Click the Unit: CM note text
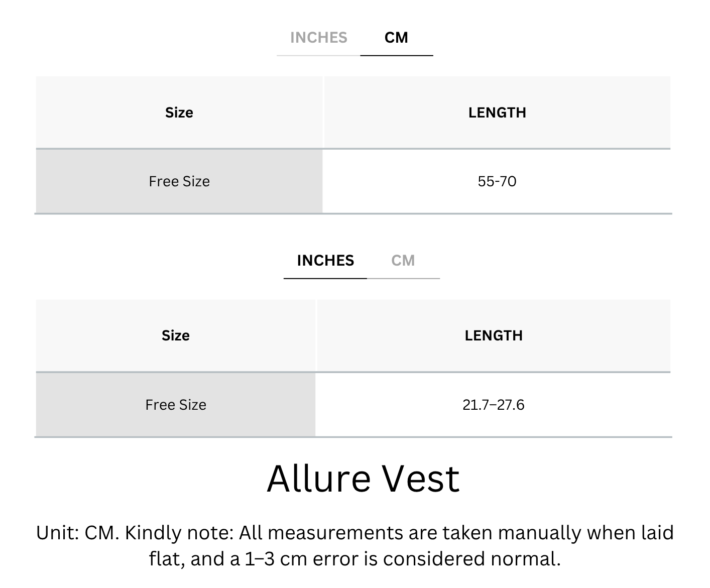This screenshot has height=588, width=710. [78, 533]
